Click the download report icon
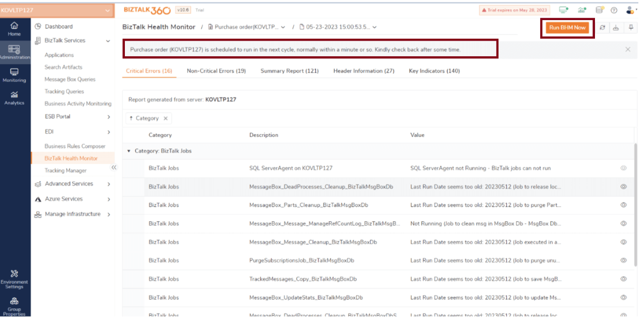 tap(616, 28)
